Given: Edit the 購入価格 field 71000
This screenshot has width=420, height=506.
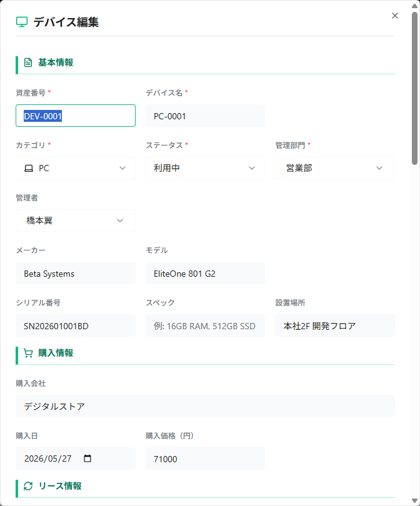Looking at the screenshot, I should 205,459.
